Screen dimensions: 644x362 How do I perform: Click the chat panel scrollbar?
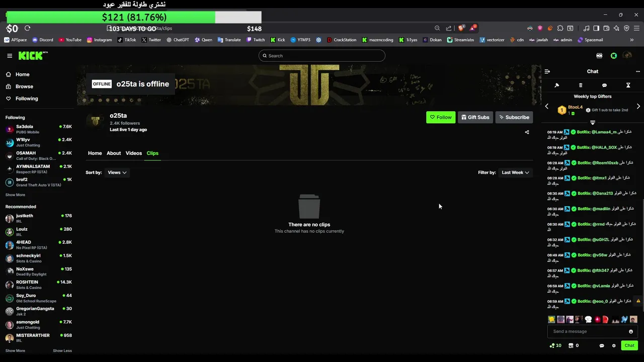[x=642, y=255]
